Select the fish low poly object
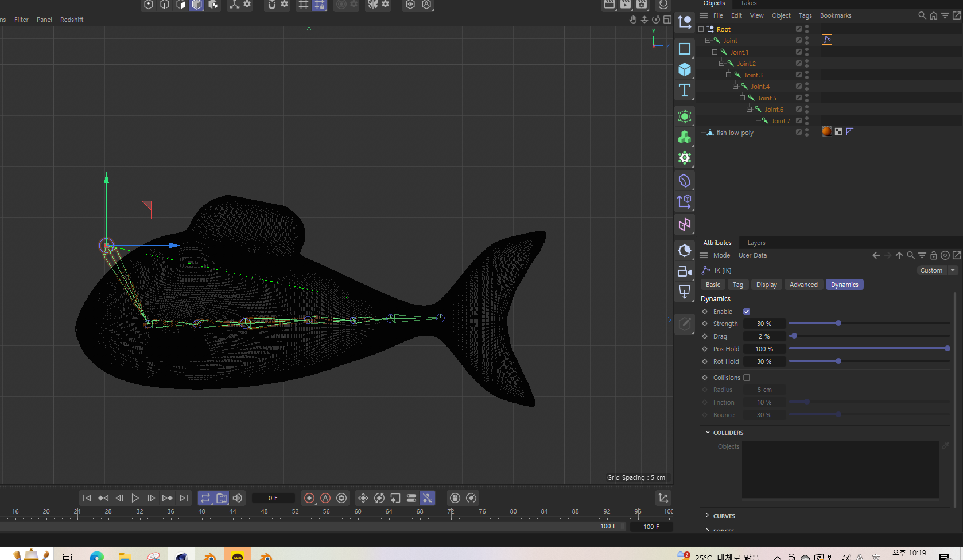 (x=735, y=133)
